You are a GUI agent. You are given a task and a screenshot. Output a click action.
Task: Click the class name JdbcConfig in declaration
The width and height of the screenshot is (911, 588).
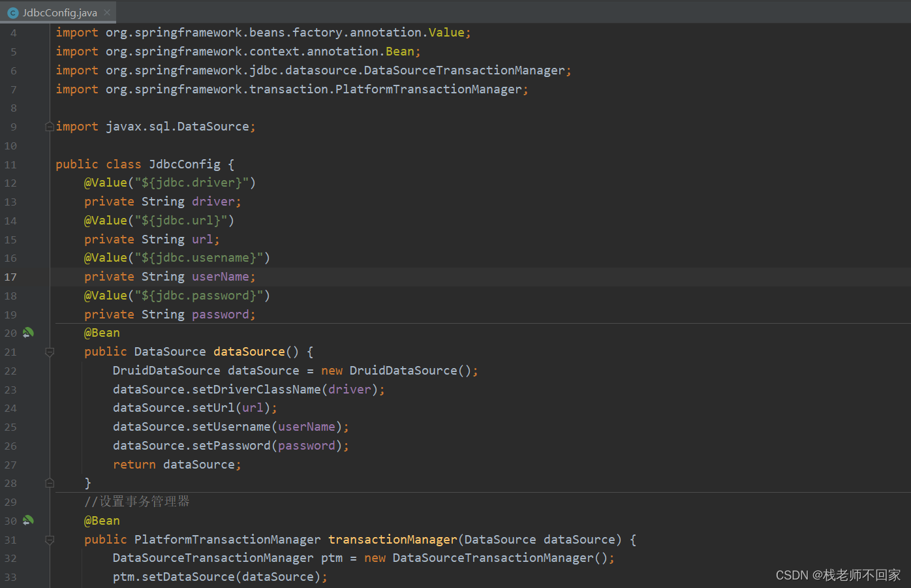coord(185,164)
